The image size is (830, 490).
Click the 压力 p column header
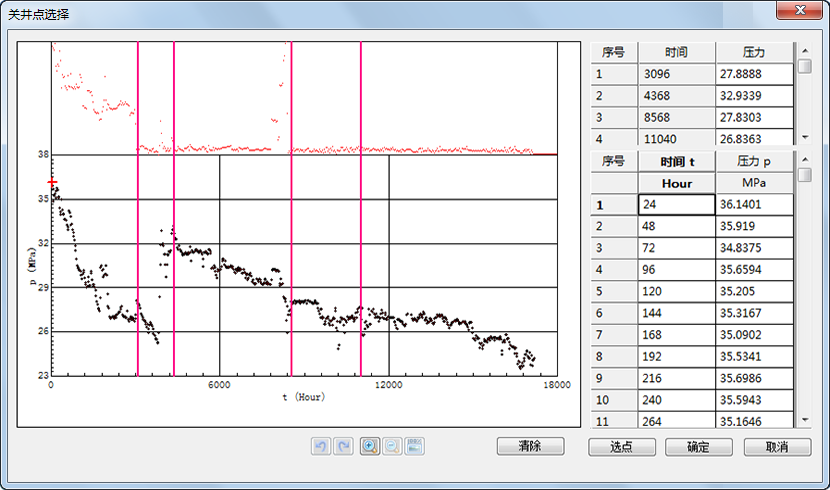coord(754,161)
